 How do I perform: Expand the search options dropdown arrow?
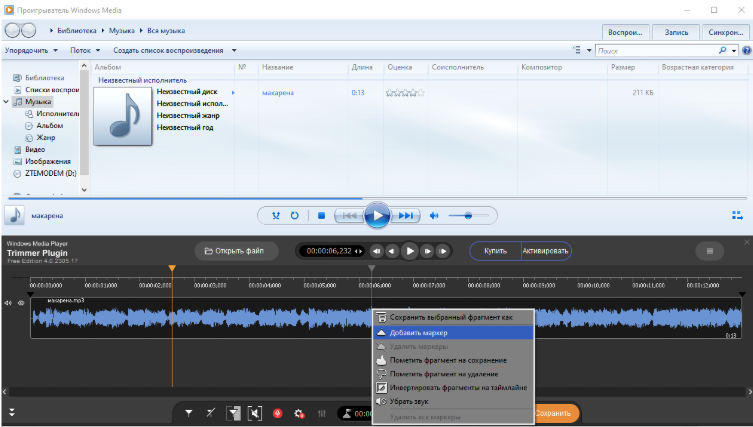click(734, 50)
